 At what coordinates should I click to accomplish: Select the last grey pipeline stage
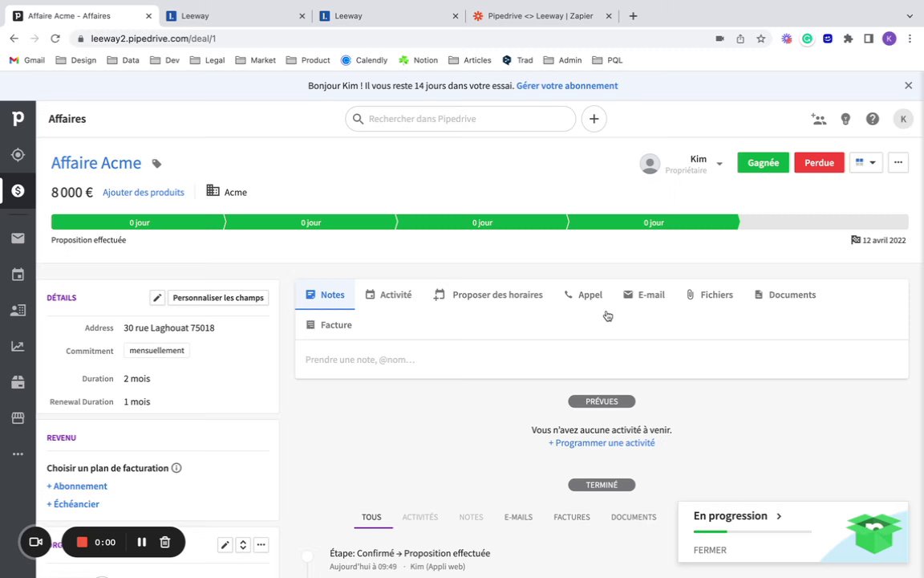click(824, 222)
